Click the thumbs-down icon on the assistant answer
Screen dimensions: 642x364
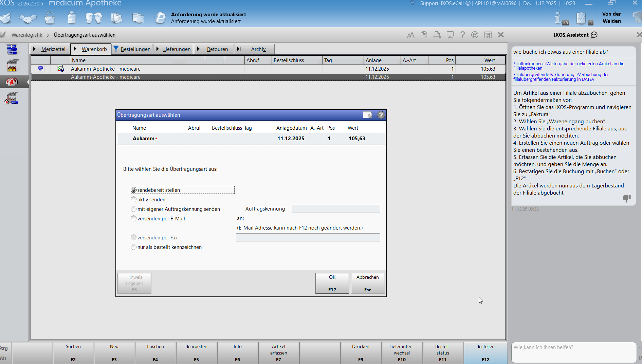coord(626,198)
